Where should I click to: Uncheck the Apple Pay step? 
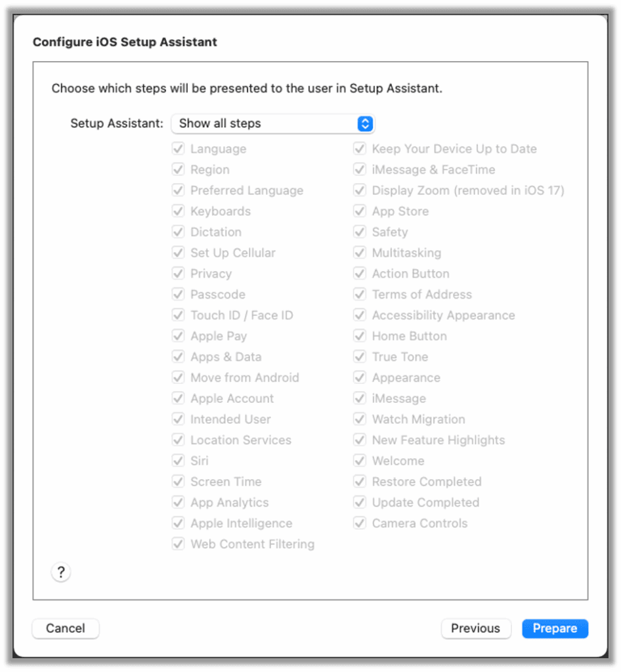point(177,336)
